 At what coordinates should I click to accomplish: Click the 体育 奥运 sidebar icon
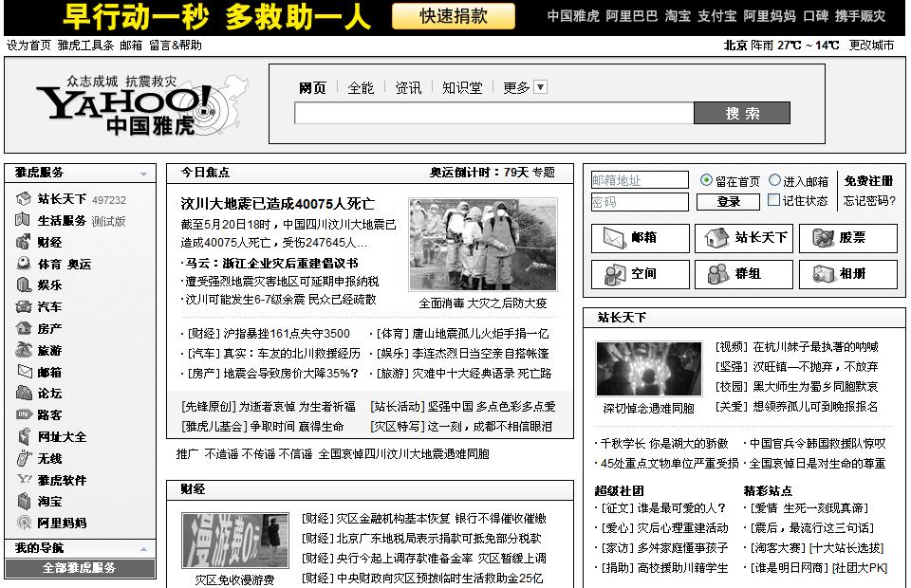tap(24, 264)
